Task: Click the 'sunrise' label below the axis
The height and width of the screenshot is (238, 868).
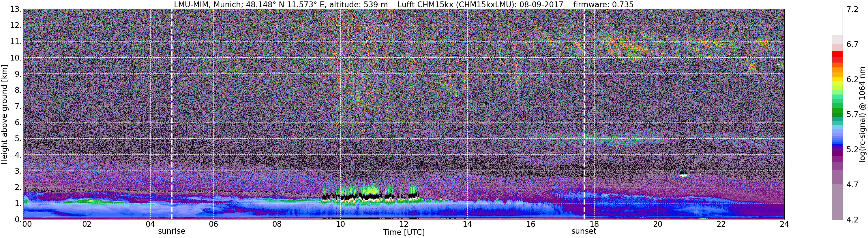Action: coord(172,231)
